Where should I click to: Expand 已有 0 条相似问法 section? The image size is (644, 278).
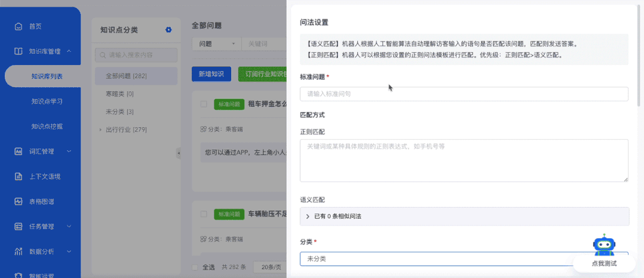[x=465, y=216]
